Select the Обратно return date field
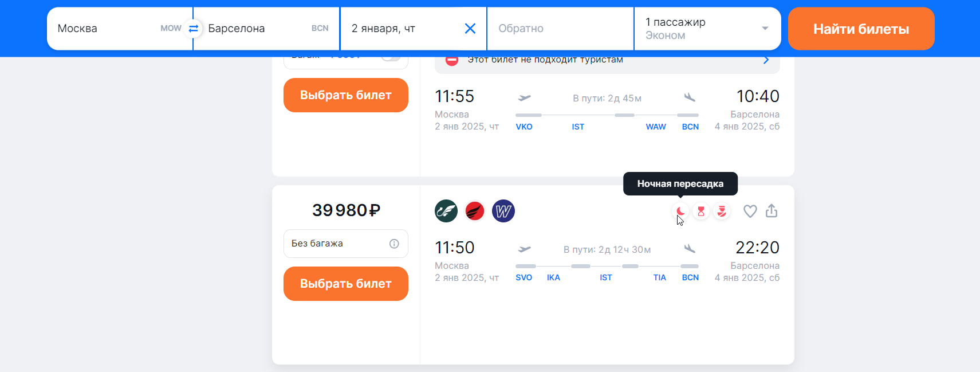Screen dimensions: 980x372 (560, 29)
